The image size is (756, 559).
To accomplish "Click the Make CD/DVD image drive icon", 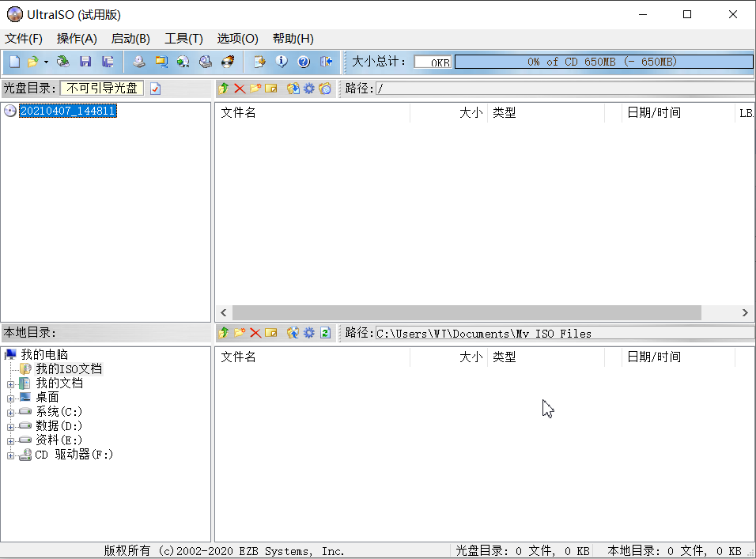I will [139, 62].
